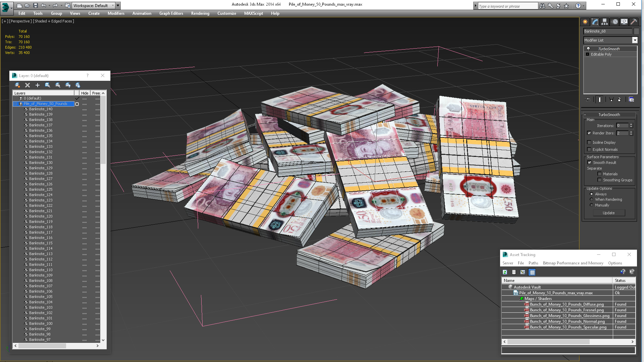Click Delete layer X icon

coord(28,85)
